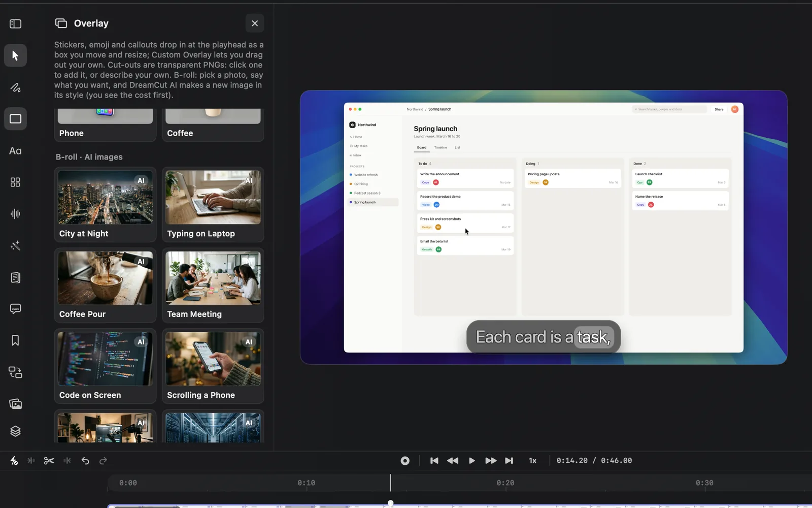Add the Coffee Pour B-roll
Image resolution: width=812 pixels, height=508 pixels.
coord(105,285)
